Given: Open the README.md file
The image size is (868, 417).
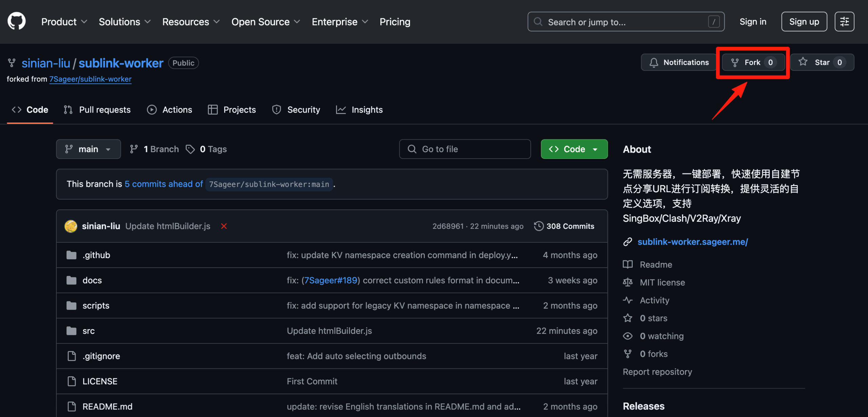Looking at the screenshot, I should [x=107, y=406].
